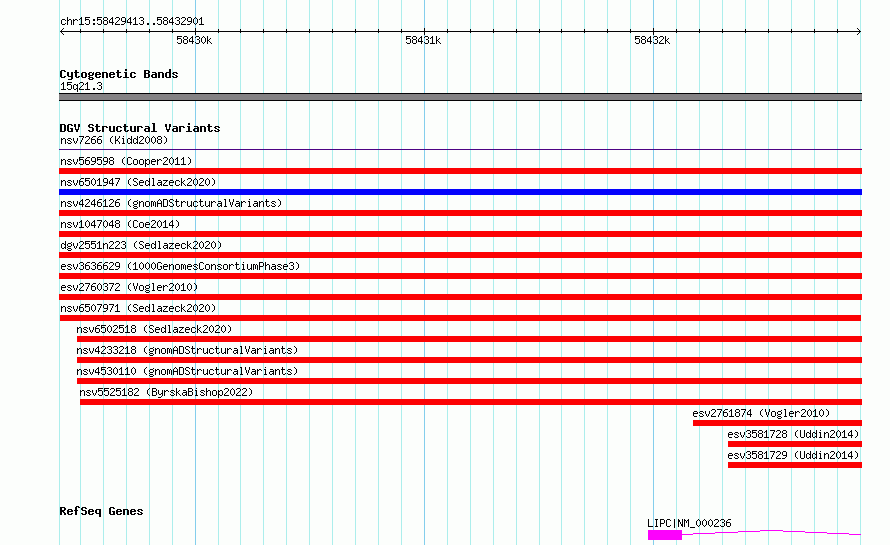890x545 pixels.
Task: Click the left arrow on the ruler
Action: click(62, 32)
